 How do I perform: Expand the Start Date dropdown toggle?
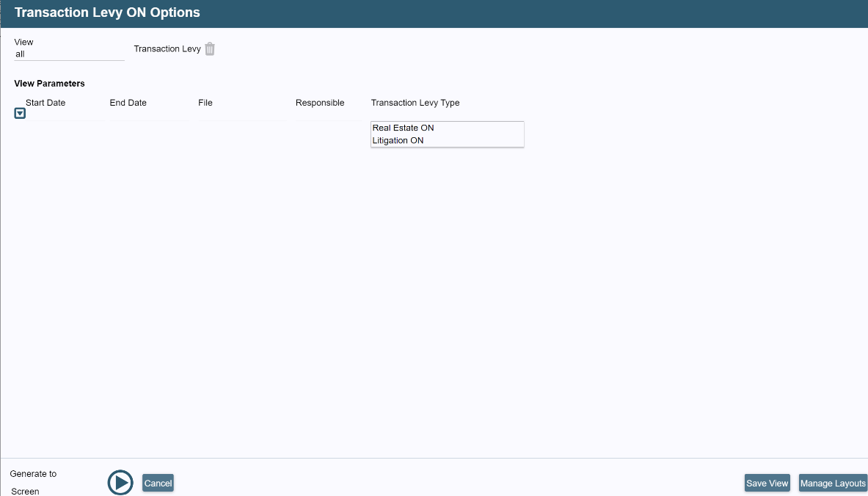point(20,113)
